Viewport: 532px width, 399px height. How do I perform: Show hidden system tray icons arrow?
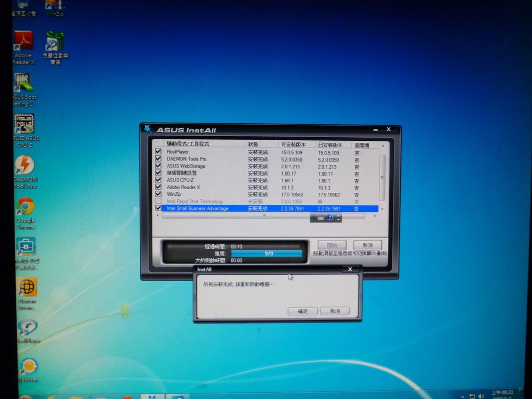point(463,396)
